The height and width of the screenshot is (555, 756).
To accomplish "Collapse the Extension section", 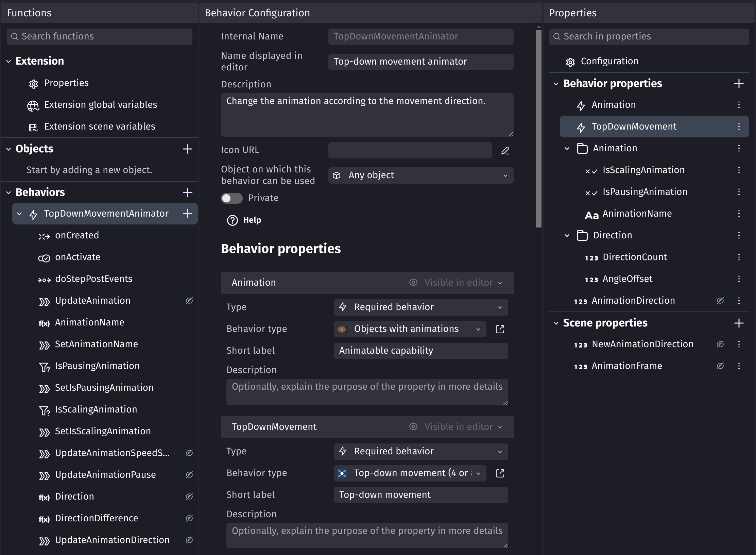I will pyautogui.click(x=8, y=62).
